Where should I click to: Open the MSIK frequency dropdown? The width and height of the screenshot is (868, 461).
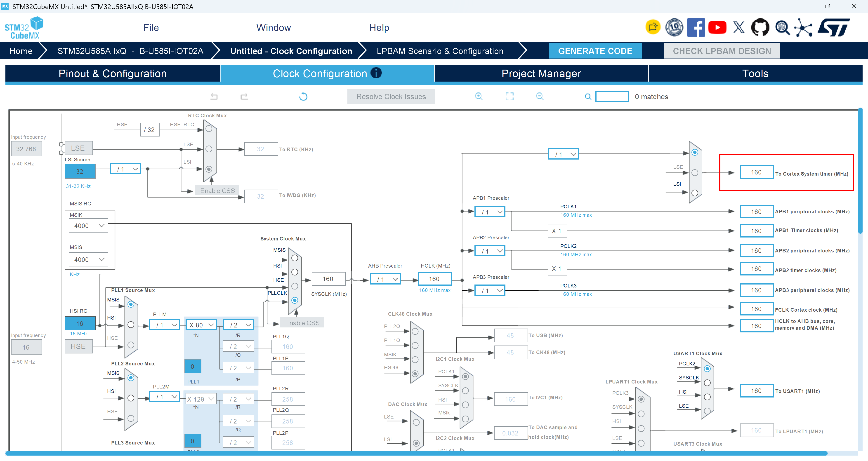click(88, 226)
